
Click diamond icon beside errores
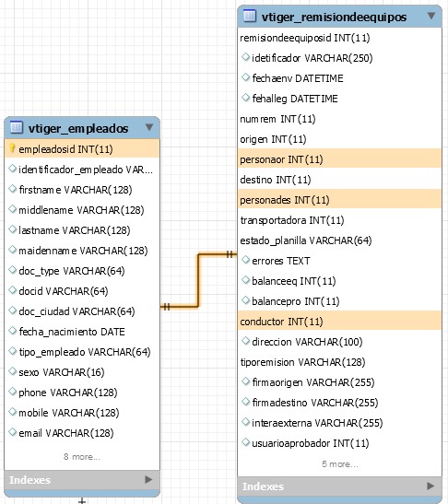[246, 260]
